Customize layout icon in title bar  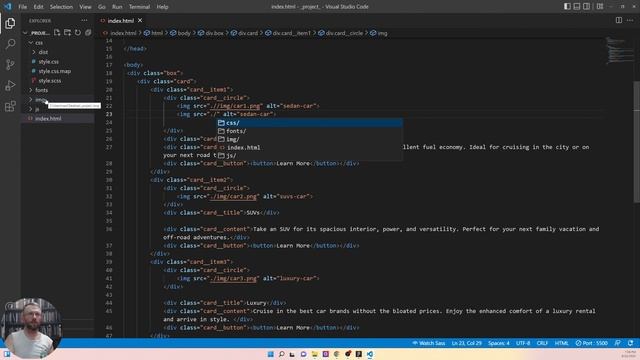point(600,7)
